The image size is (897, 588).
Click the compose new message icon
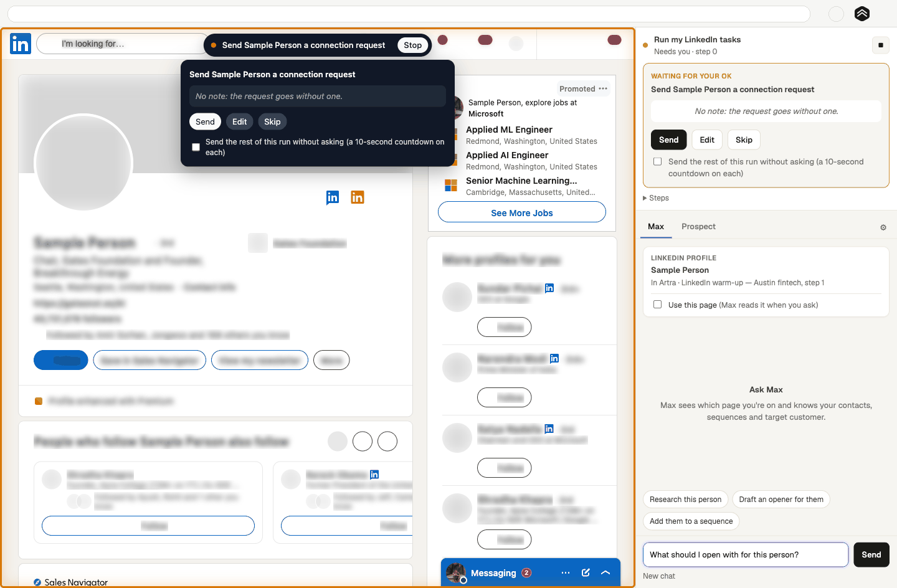pyautogui.click(x=586, y=572)
